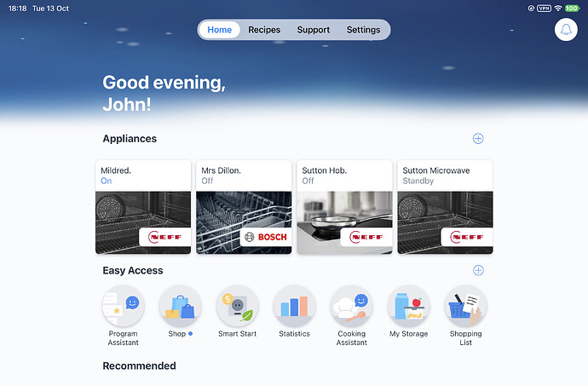Add an Easy Access shortcut with plus icon

(x=478, y=270)
